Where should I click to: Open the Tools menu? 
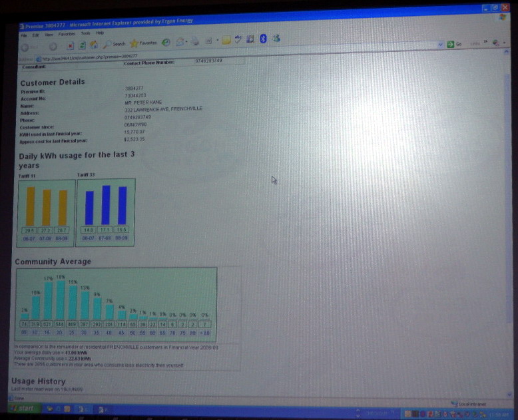coord(85,33)
